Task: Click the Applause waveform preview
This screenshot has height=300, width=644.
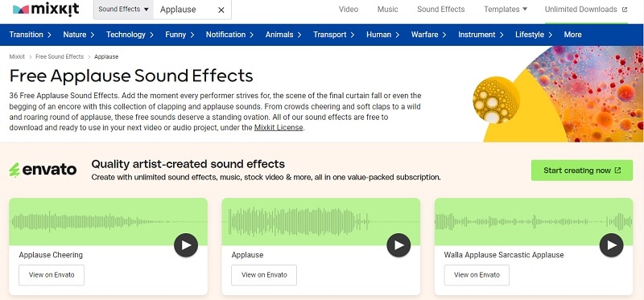Action: click(320, 222)
